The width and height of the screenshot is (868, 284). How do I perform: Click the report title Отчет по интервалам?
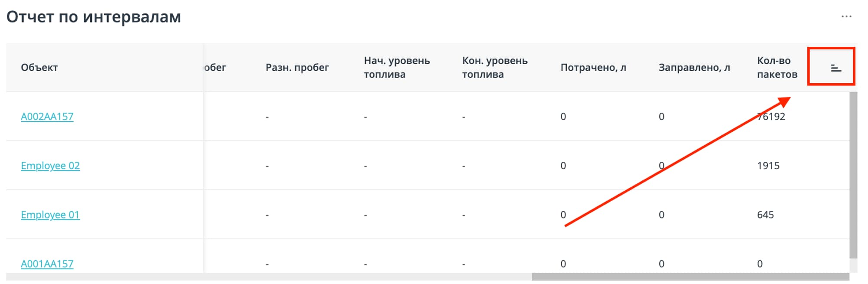(95, 17)
